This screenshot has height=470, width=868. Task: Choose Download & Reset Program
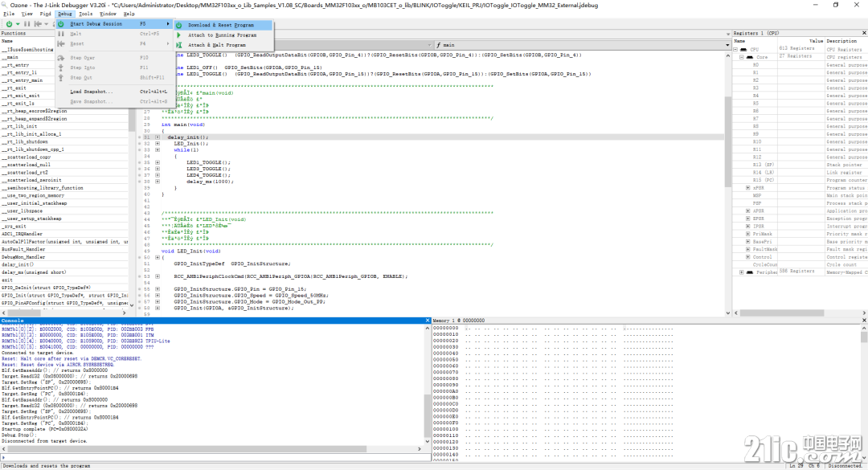(223, 25)
